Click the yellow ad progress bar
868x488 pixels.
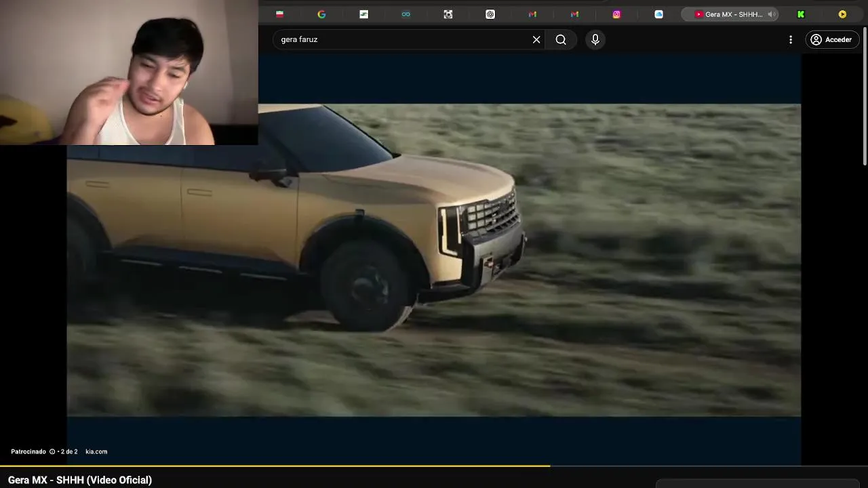coord(275,466)
